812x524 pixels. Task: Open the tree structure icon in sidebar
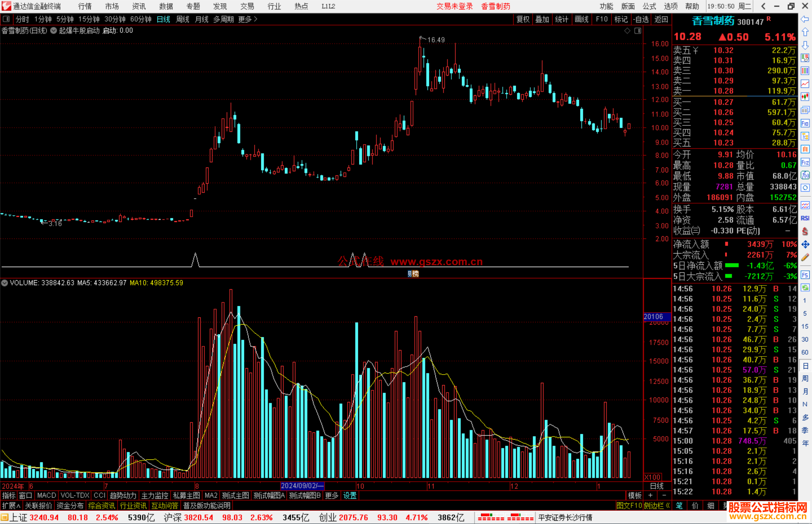805,136
